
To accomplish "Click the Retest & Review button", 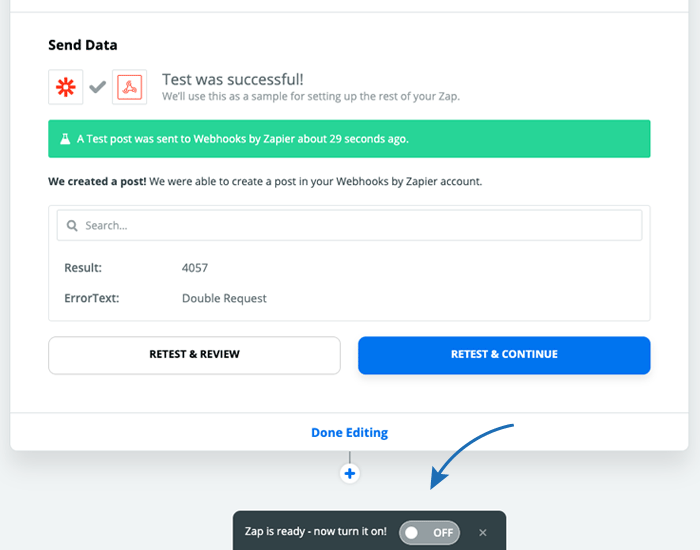I will [194, 355].
